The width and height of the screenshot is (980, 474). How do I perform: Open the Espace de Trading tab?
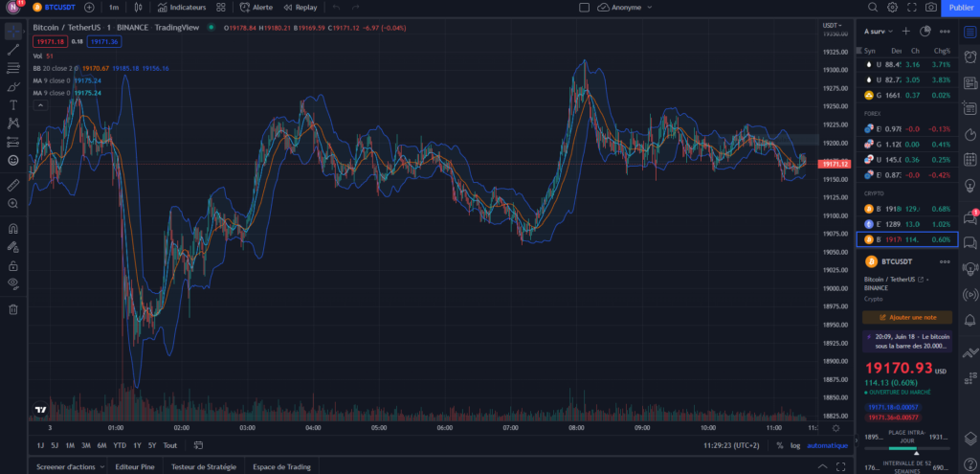(282, 466)
